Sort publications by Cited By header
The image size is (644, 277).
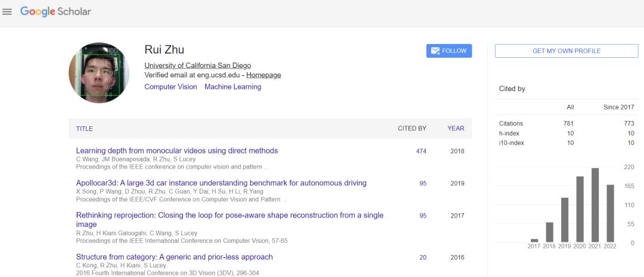(411, 129)
